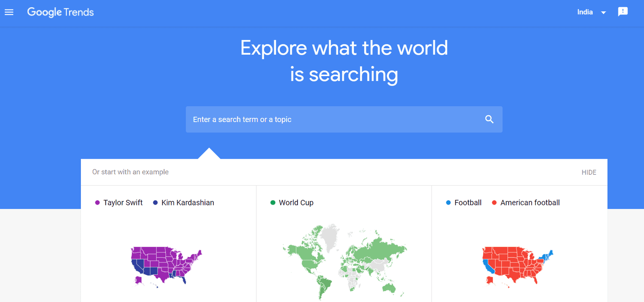Image resolution: width=644 pixels, height=302 pixels.
Task: Open the send feedback icon
Action: pyautogui.click(x=623, y=12)
